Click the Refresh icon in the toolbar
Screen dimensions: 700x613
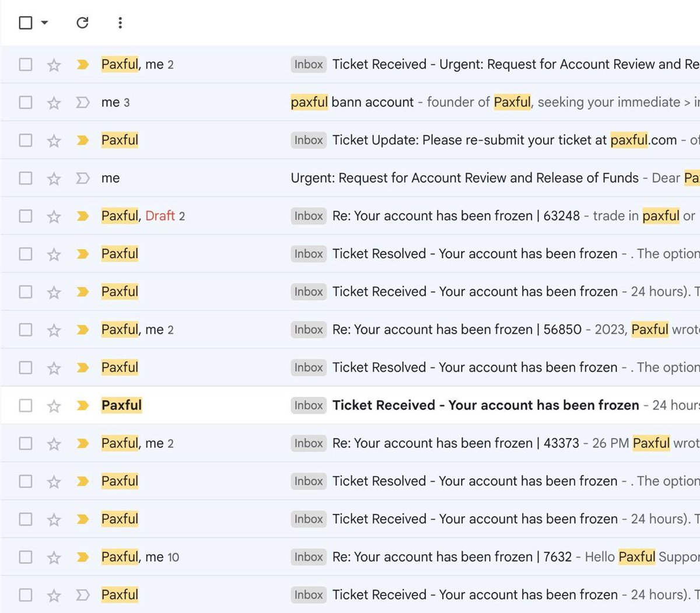[x=82, y=23]
